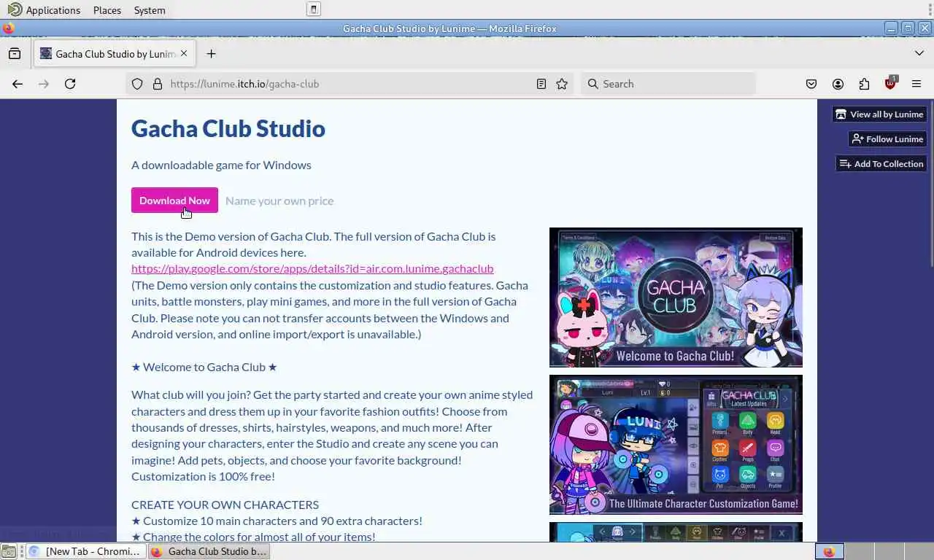934x560 pixels.
Task: Click the Download Now button
Action: tap(174, 201)
